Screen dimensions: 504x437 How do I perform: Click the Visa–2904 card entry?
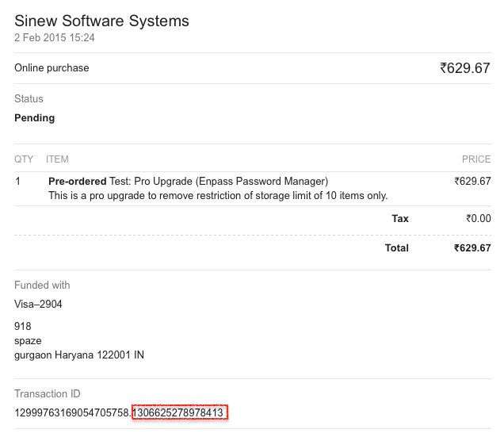click(38, 304)
